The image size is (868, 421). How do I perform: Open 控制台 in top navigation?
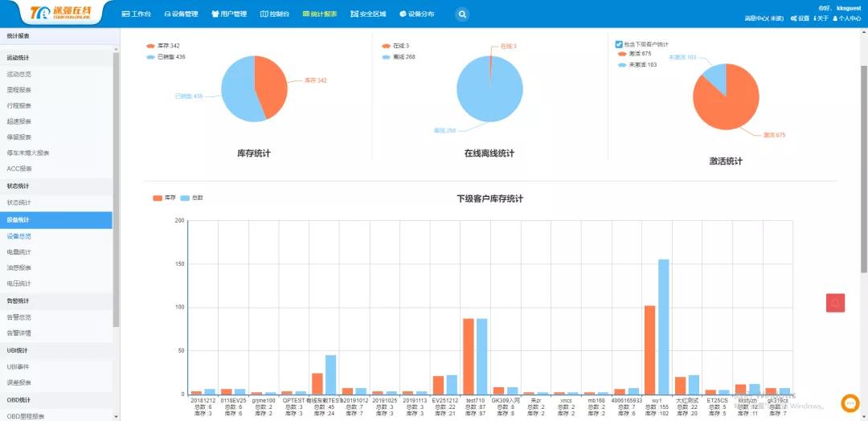coord(275,14)
